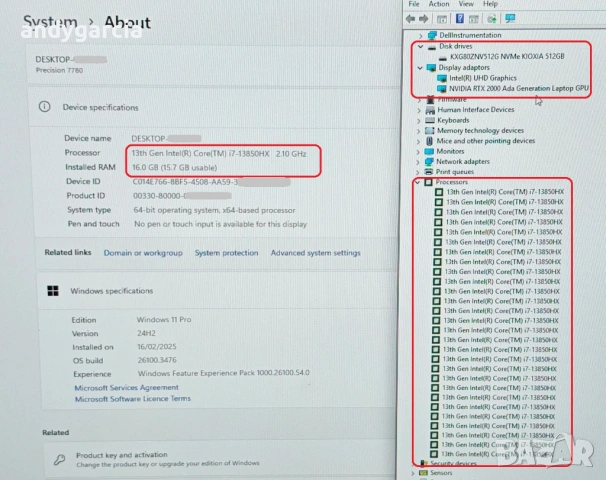Collapse the Display adaptors category

[x=418, y=67]
